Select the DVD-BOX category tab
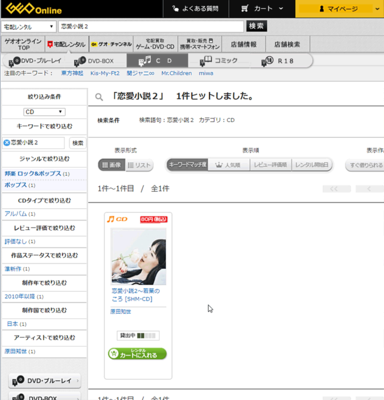The image size is (384, 400). [94, 61]
